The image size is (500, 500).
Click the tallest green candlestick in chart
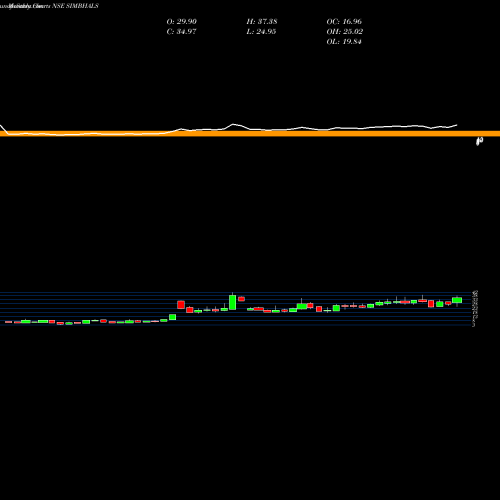tap(233, 302)
